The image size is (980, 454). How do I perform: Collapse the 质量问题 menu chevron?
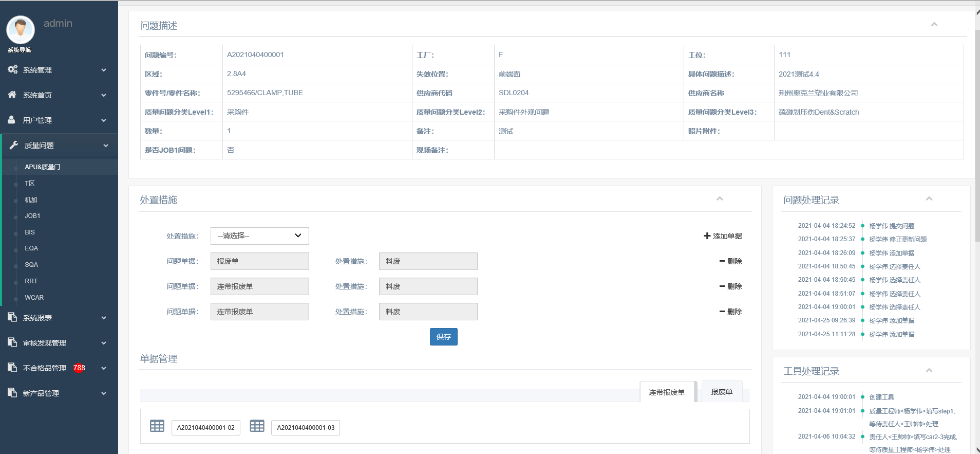(106, 146)
